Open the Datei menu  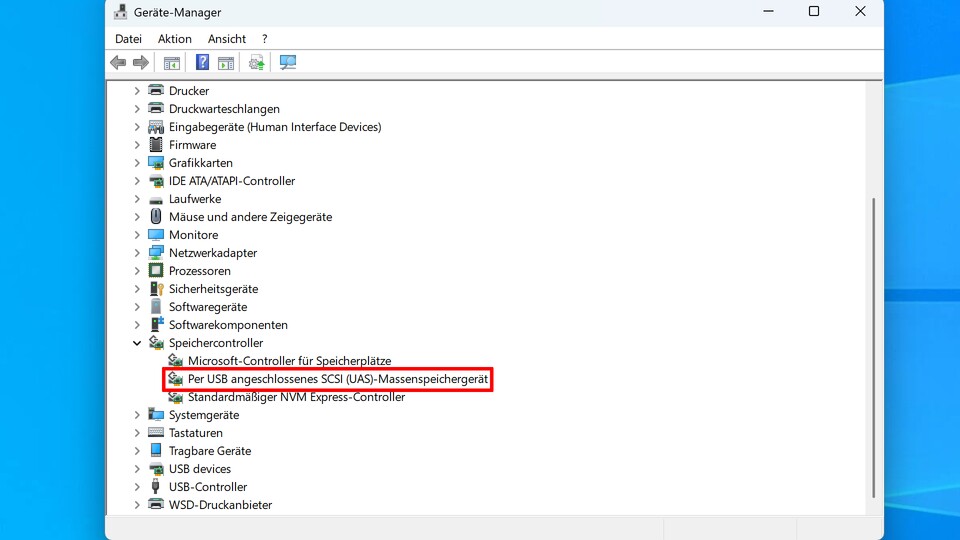point(129,39)
